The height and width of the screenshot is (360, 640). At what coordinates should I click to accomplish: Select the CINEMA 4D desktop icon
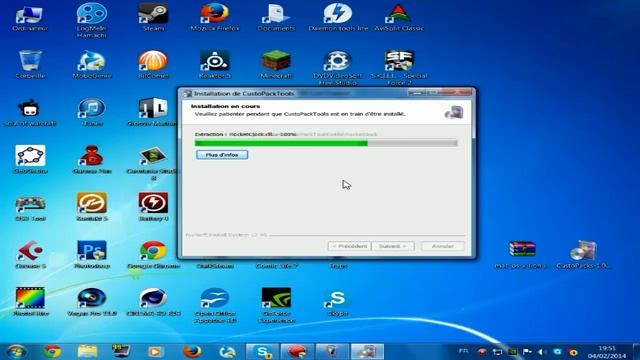click(153, 302)
